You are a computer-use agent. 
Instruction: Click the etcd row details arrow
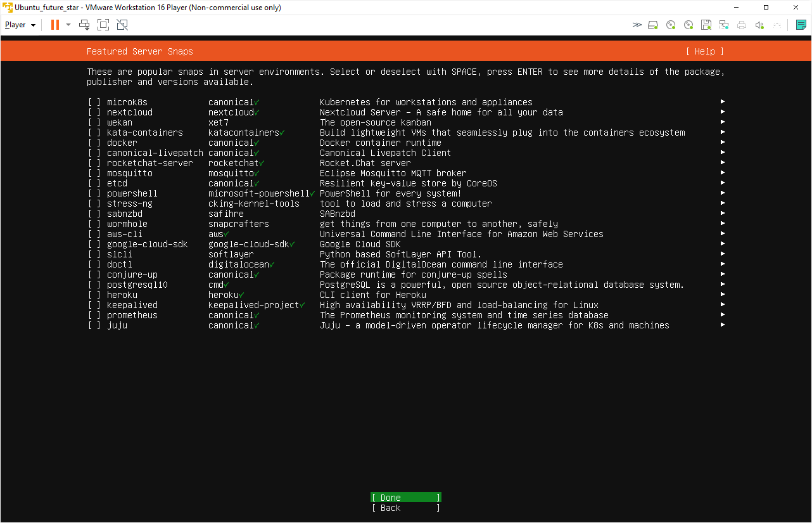click(x=723, y=183)
